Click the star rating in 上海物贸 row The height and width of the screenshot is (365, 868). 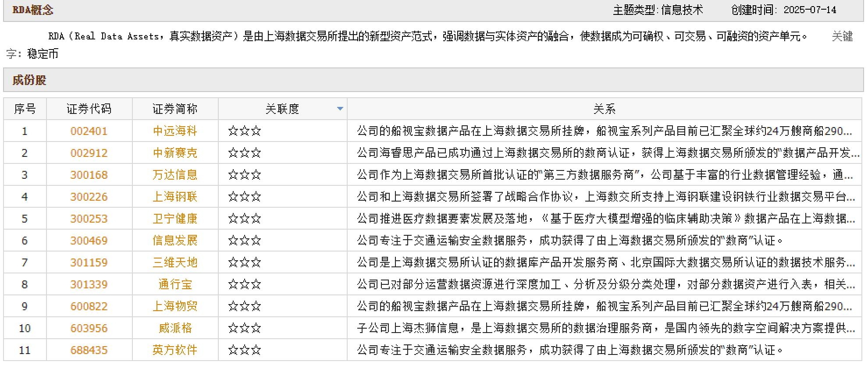click(245, 306)
